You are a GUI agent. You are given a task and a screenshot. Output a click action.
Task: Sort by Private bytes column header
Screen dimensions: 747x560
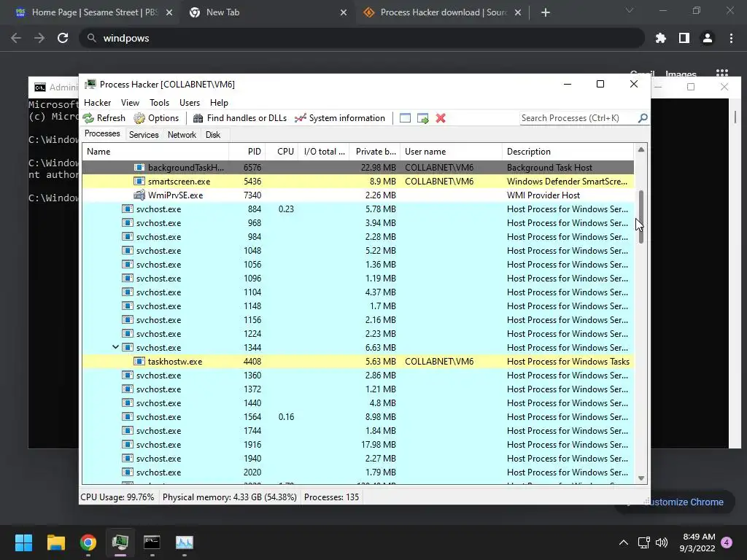[x=375, y=152]
